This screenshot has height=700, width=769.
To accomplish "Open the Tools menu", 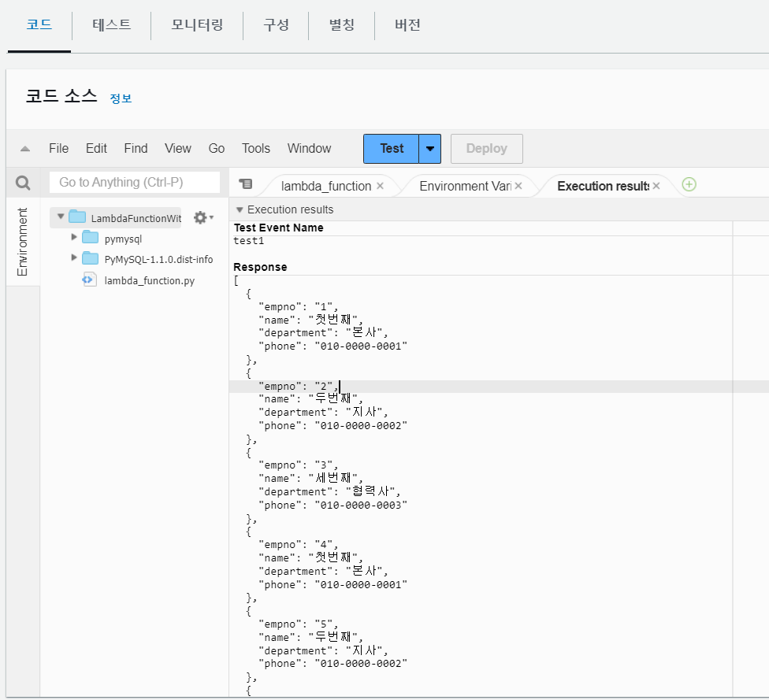I will click(256, 149).
